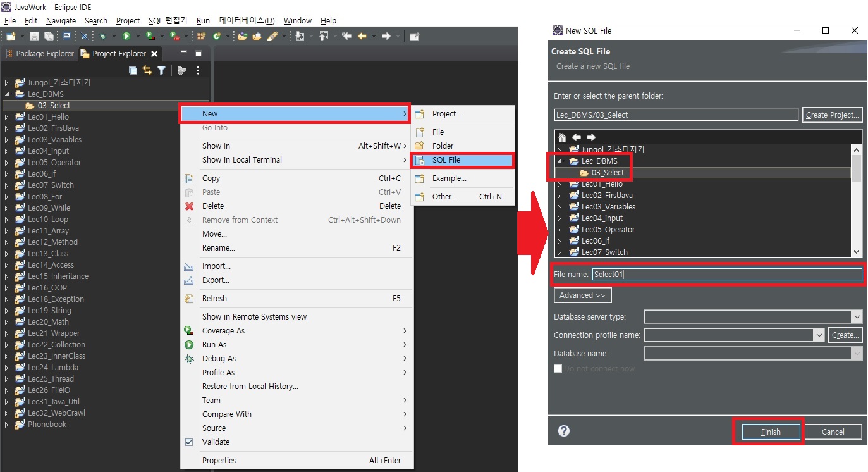Click the Debug bug toolbar icon

point(102,36)
